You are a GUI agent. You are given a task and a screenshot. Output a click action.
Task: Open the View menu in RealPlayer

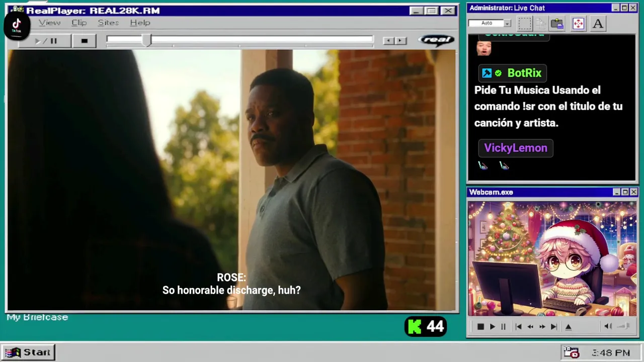(x=49, y=23)
